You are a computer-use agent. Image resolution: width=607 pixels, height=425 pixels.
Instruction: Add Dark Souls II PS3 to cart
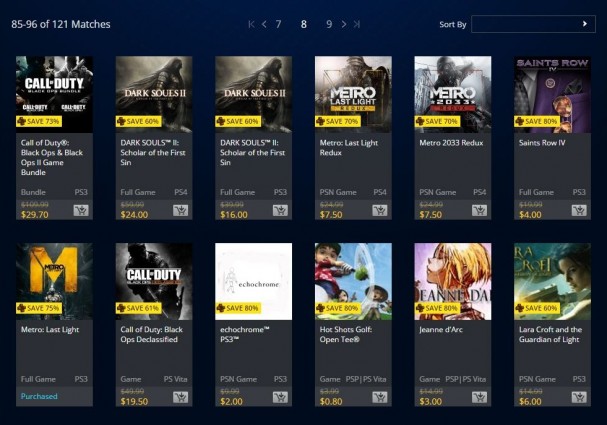coord(280,211)
